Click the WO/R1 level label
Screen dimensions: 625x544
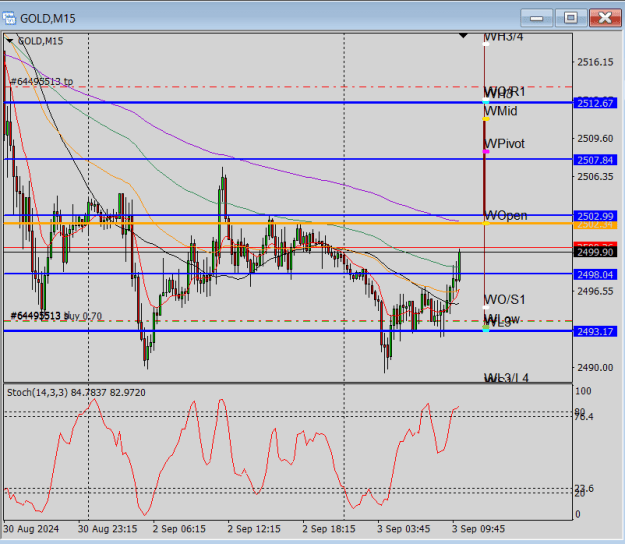(505, 92)
